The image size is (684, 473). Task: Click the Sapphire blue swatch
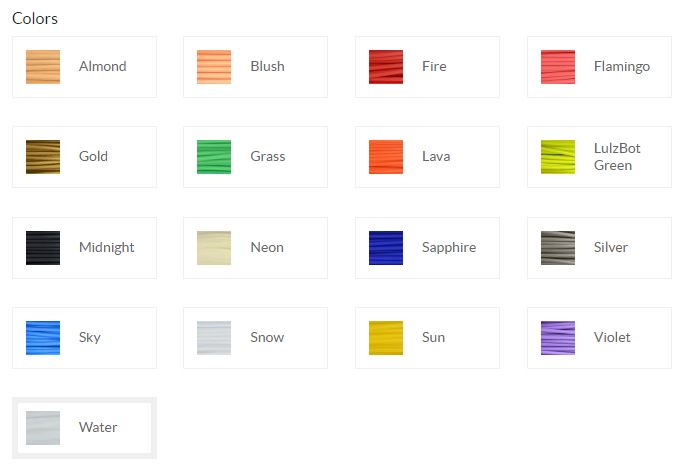[386, 248]
